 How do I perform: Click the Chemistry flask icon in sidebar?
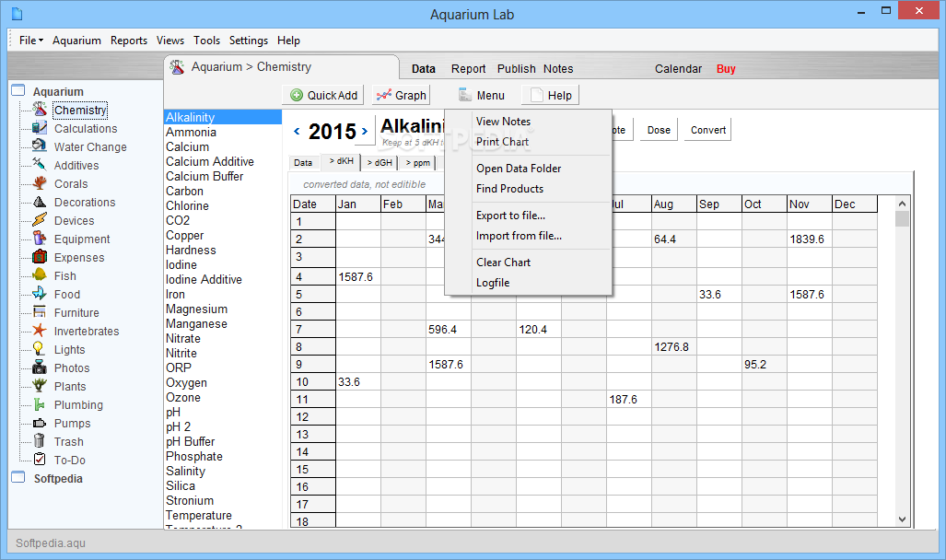coord(40,110)
